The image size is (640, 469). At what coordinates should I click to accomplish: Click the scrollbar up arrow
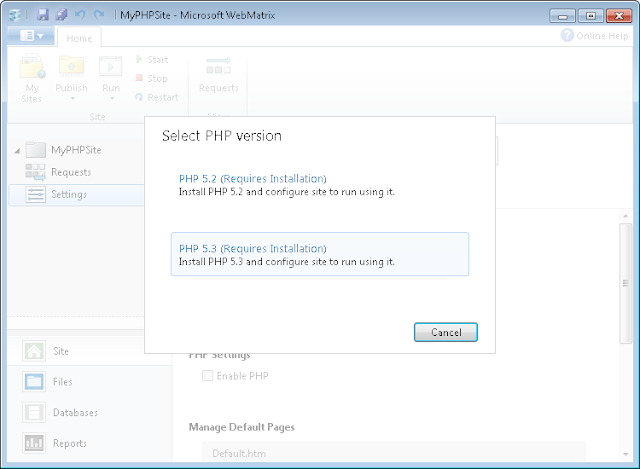pyautogui.click(x=625, y=216)
